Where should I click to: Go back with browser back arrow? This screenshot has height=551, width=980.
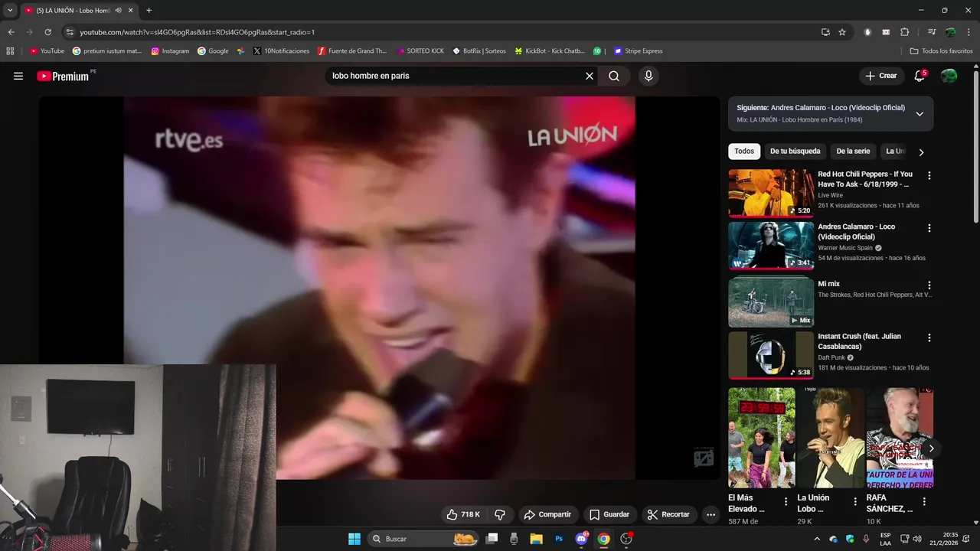click(x=11, y=32)
